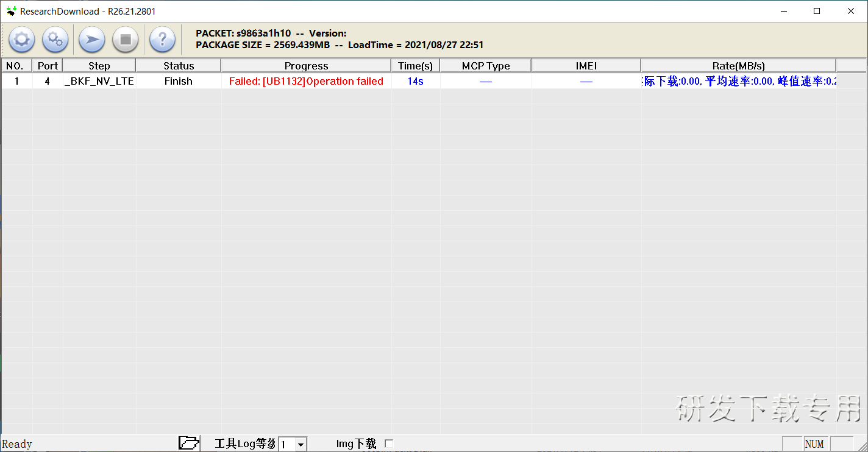Click the Time(s) column header
868x452 pixels.
[x=415, y=66]
